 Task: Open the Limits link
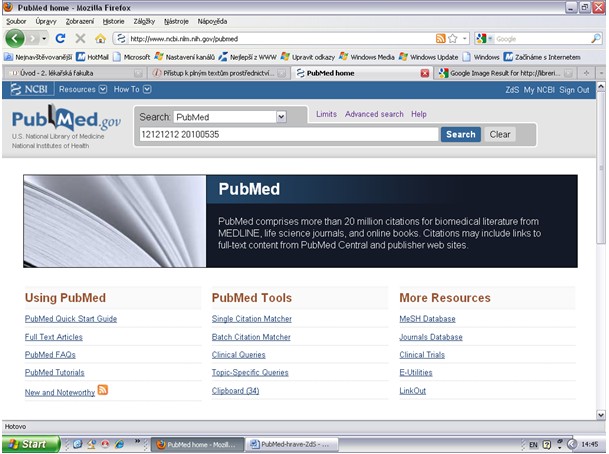[x=326, y=114]
